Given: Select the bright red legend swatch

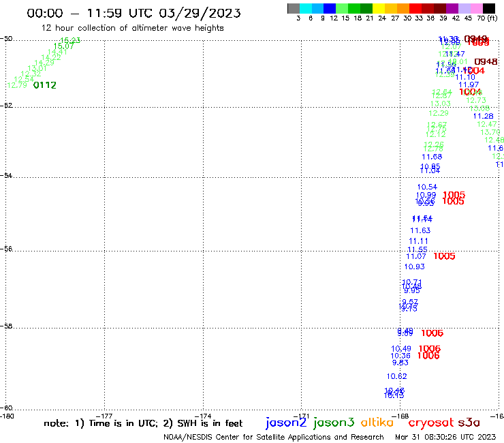Looking at the screenshot, I should 415,8.
